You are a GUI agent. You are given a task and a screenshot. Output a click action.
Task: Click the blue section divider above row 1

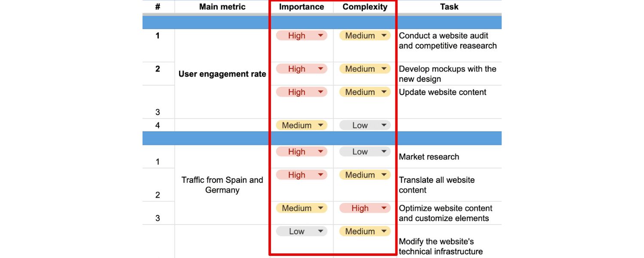tap(322, 21)
